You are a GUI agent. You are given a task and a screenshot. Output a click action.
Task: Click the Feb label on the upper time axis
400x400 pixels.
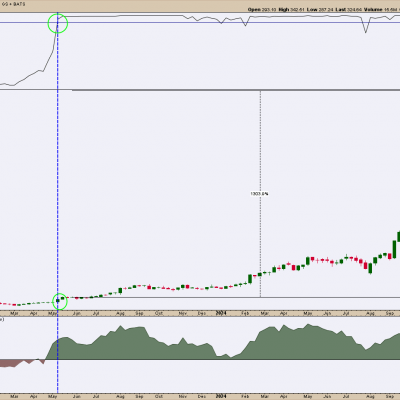pyautogui.click(x=245, y=314)
